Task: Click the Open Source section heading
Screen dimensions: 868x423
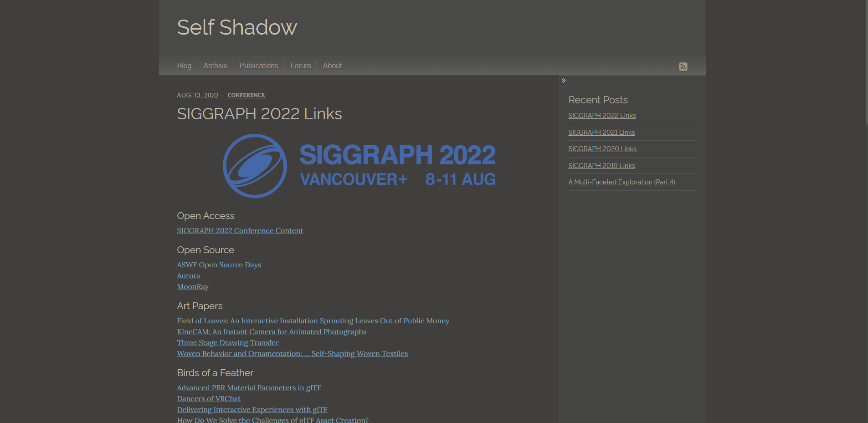Action: pyautogui.click(x=205, y=250)
